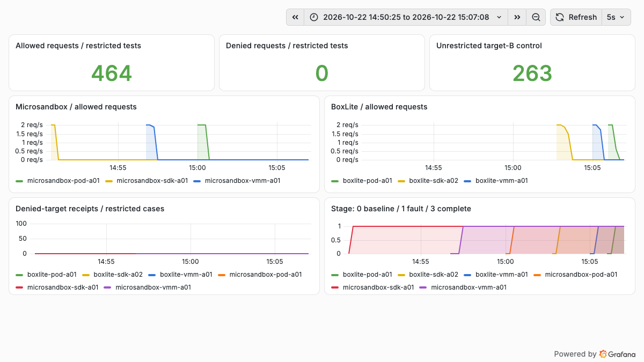The height and width of the screenshot is (362, 644).
Task: Shift time range forward with double-right arrows
Action: 517,17
